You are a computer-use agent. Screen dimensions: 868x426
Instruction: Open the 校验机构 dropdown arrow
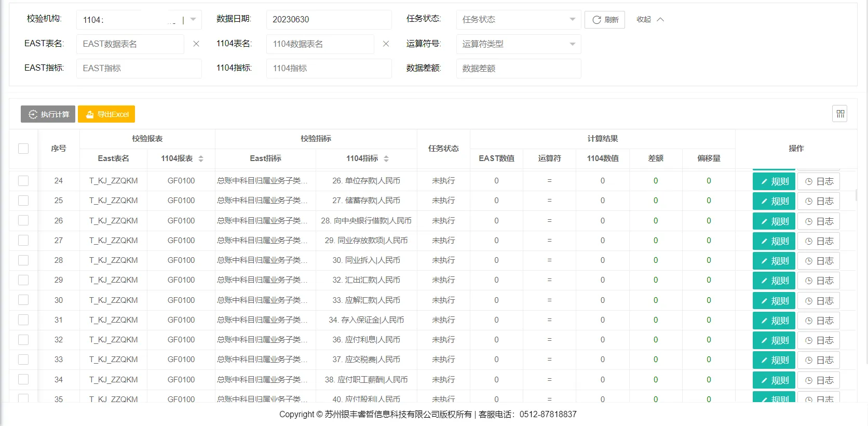click(193, 20)
